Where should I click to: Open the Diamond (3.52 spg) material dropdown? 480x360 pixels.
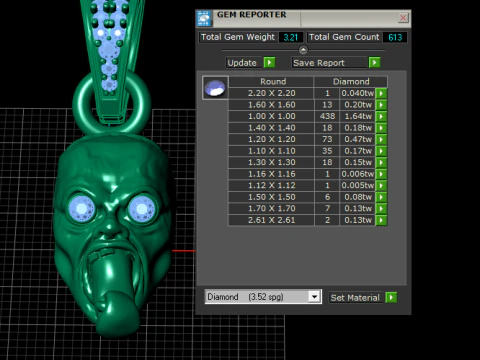tap(314, 296)
